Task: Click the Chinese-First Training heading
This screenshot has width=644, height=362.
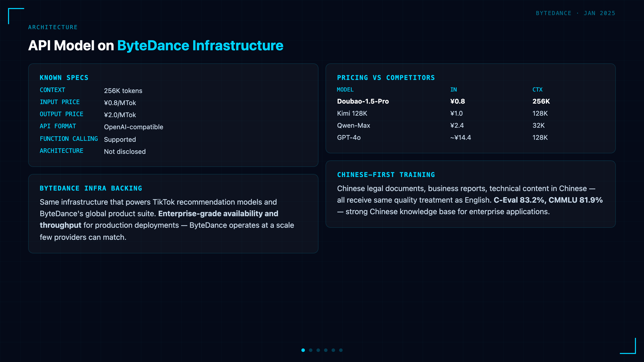Action: [x=386, y=175]
